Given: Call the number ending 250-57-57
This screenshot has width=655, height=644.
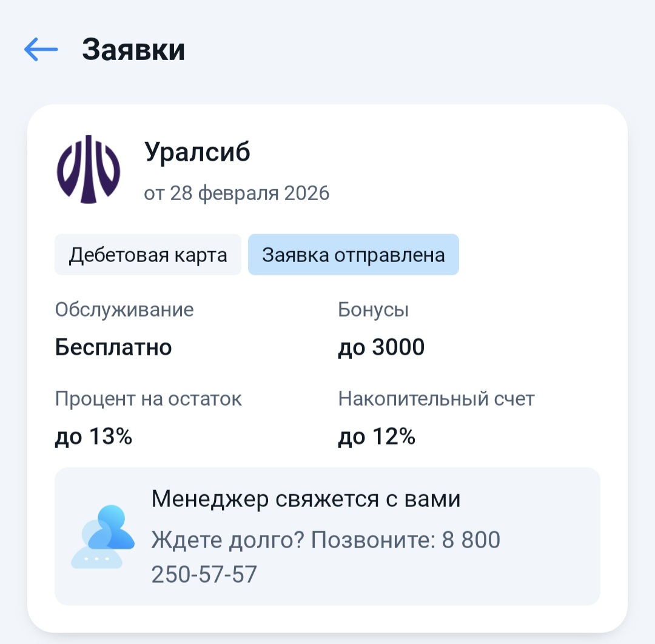Looking at the screenshot, I should point(204,574).
